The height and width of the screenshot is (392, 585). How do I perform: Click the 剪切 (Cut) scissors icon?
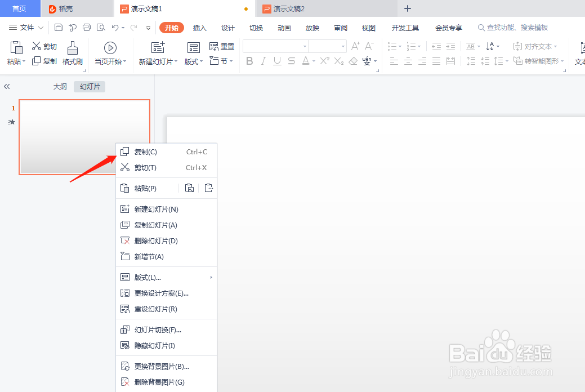point(35,46)
